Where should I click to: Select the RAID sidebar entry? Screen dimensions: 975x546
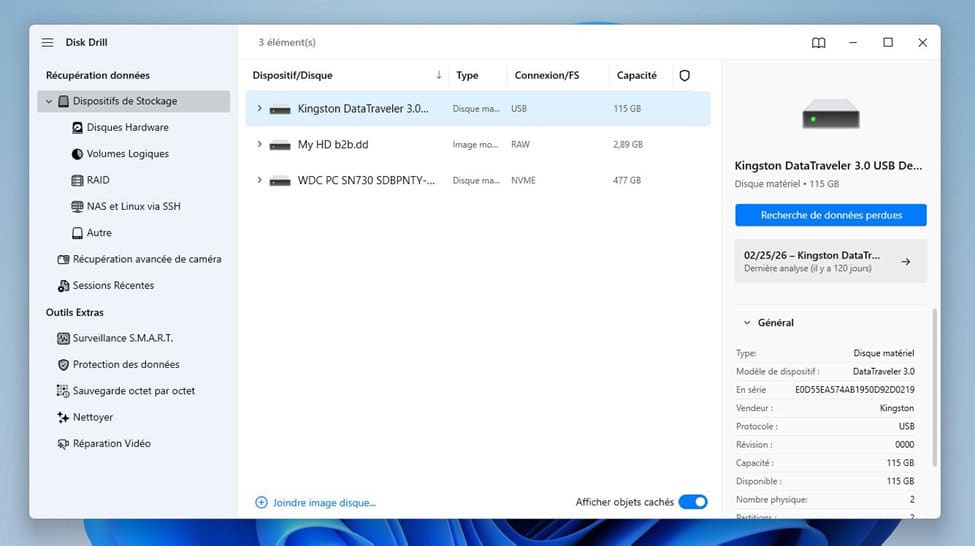tap(91, 180)
